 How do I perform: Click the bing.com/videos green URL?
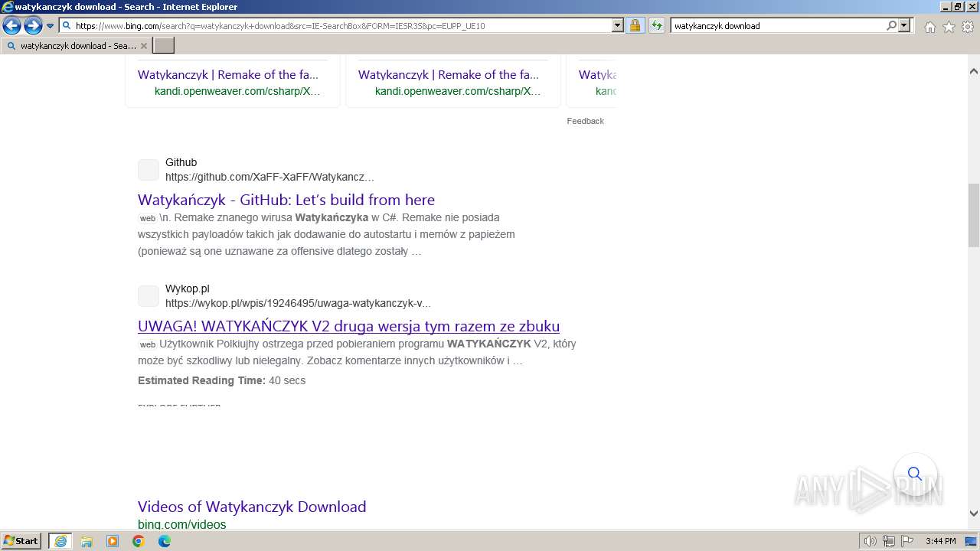[x=181, y=524]
